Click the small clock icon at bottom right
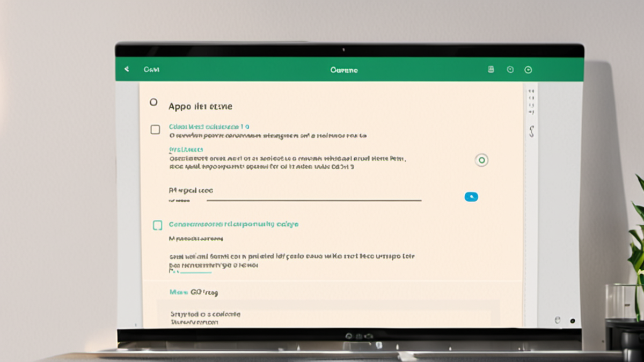 click(x=557, y=320)
